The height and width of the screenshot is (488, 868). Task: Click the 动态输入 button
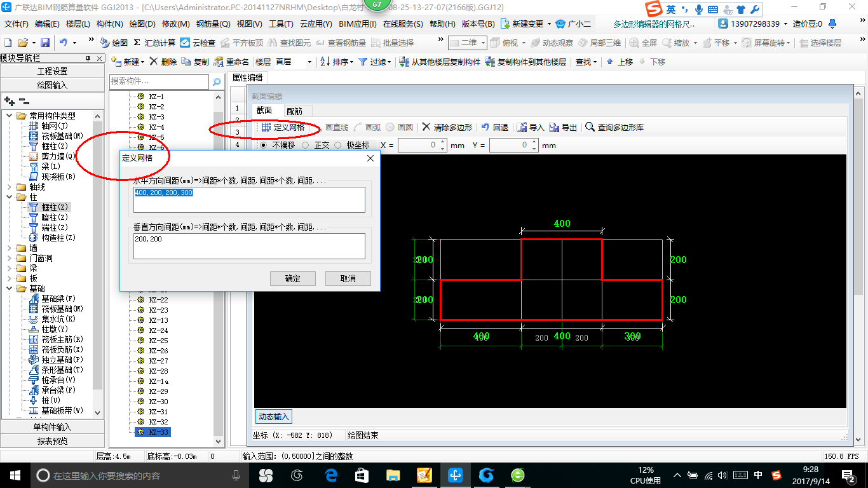click(274, 417)
